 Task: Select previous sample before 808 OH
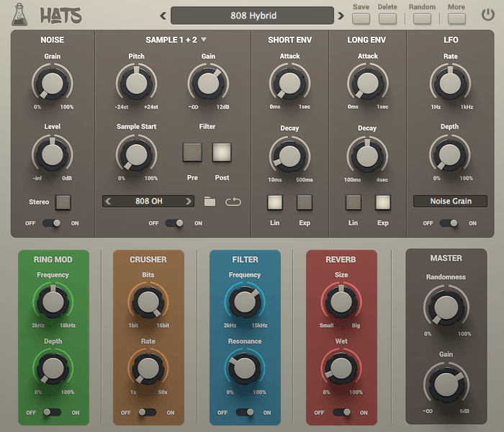[x=108, y=202]
